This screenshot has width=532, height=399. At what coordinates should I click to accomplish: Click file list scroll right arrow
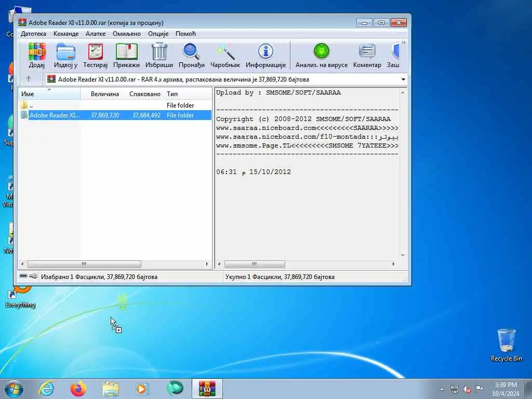point(207,264)
